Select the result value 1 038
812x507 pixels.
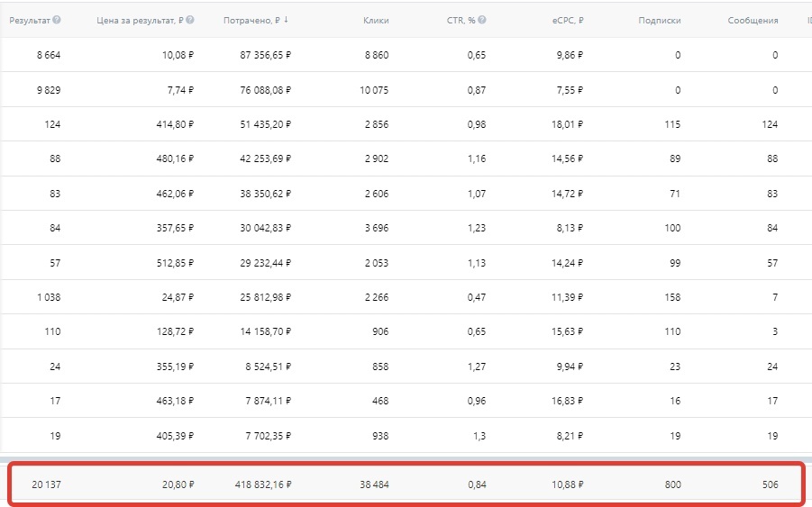coord(49,297)
